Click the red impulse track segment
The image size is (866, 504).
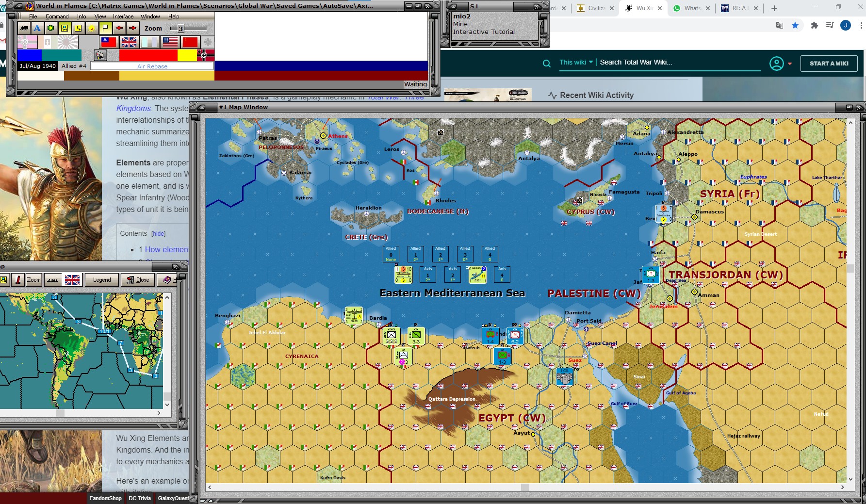tap(148, 55)
